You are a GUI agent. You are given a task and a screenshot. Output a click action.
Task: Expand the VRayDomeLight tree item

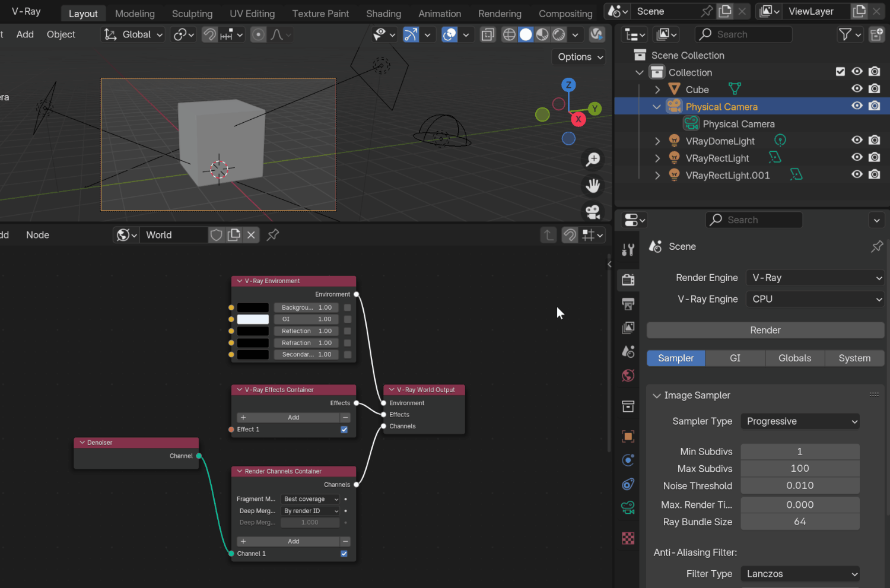[657, 141]
